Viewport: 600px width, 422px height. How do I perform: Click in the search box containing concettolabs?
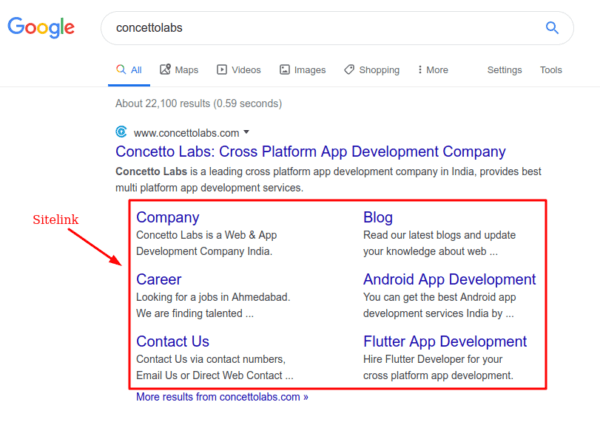pyautogui.click(x=320, y=28)
